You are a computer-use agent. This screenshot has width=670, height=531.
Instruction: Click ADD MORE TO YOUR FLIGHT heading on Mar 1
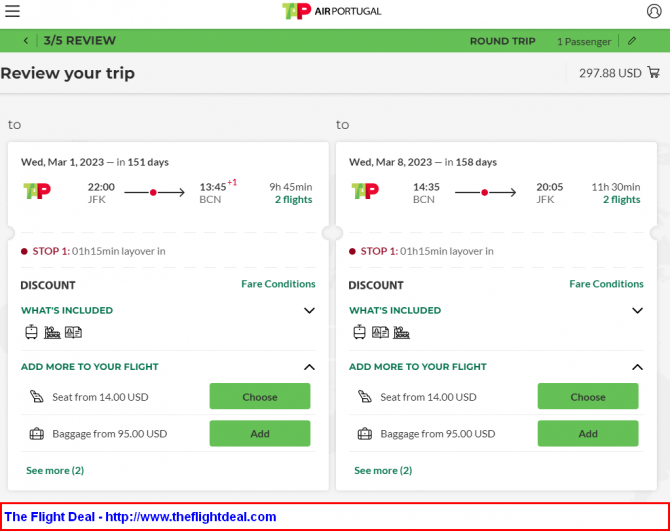90,367
